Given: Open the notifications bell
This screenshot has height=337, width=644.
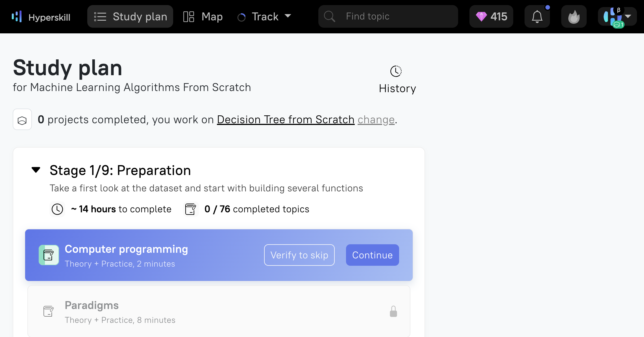Looking at the screenshot, I should (537, 17).
